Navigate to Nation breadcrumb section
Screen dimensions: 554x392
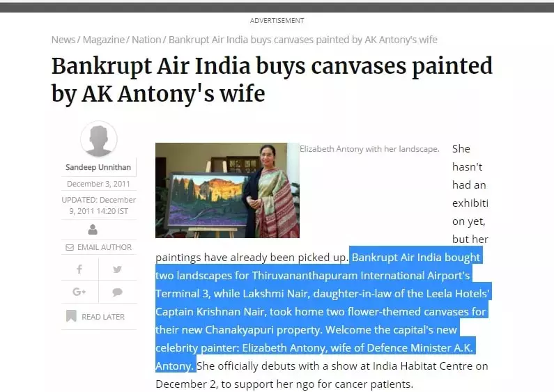coord(146,40)
